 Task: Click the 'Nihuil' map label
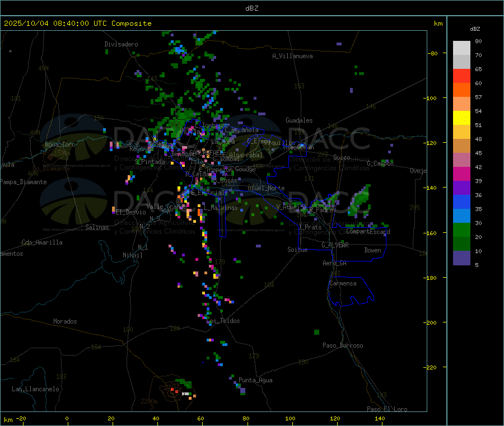[132, 255]
